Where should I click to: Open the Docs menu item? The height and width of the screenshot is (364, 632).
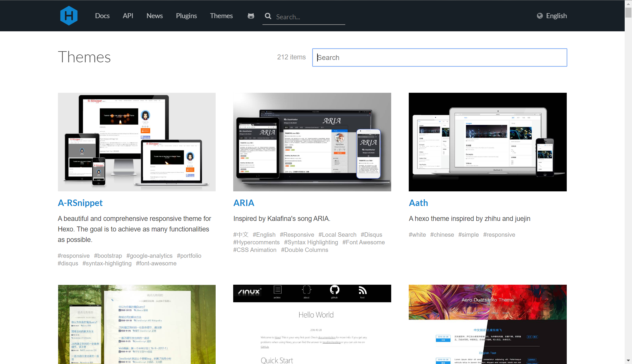click(102, 16)
